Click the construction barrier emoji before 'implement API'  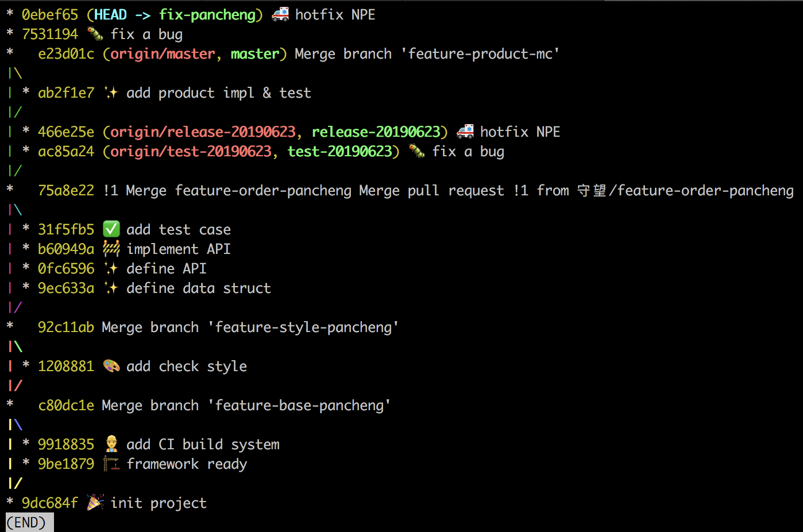point(111,249)
